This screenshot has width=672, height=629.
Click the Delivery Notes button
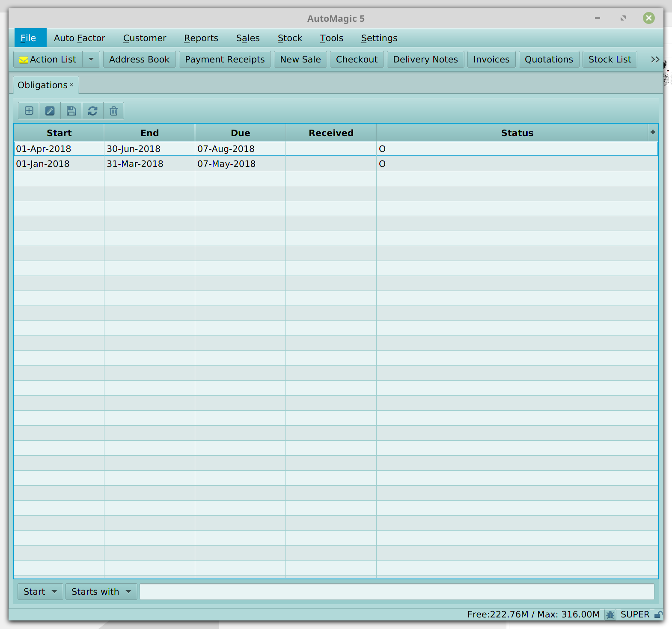[425, 59]
